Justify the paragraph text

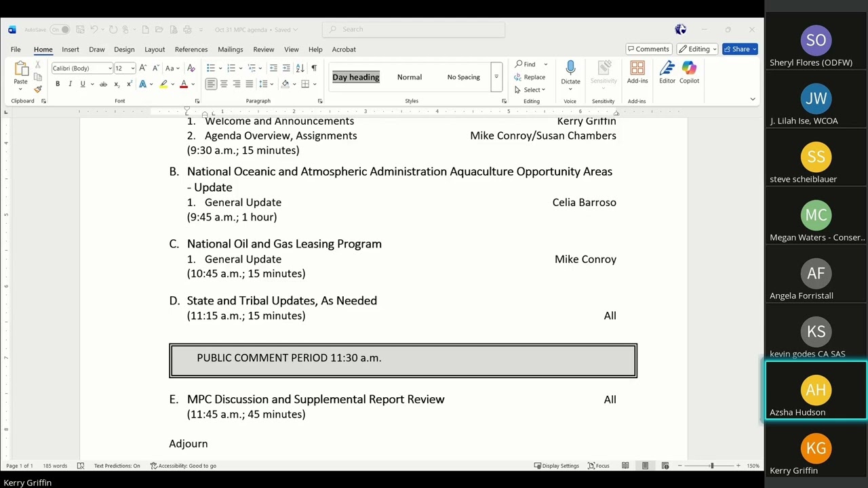[250, 84]
